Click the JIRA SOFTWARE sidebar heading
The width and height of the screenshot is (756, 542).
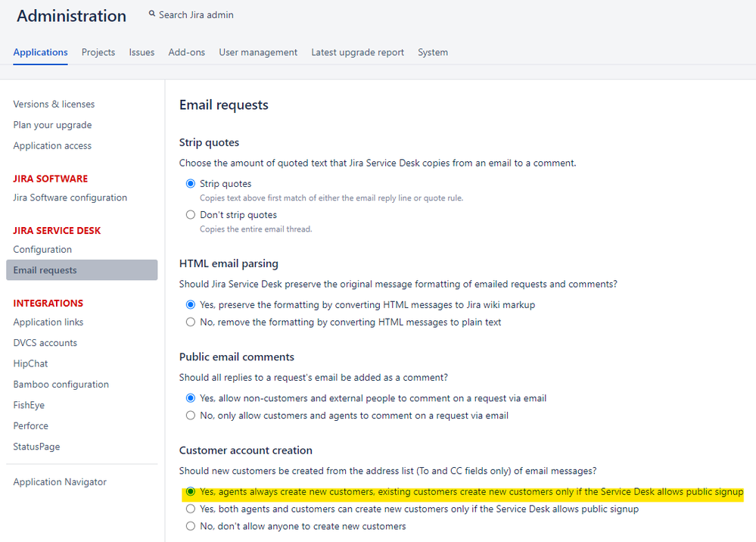click(51, 179)
